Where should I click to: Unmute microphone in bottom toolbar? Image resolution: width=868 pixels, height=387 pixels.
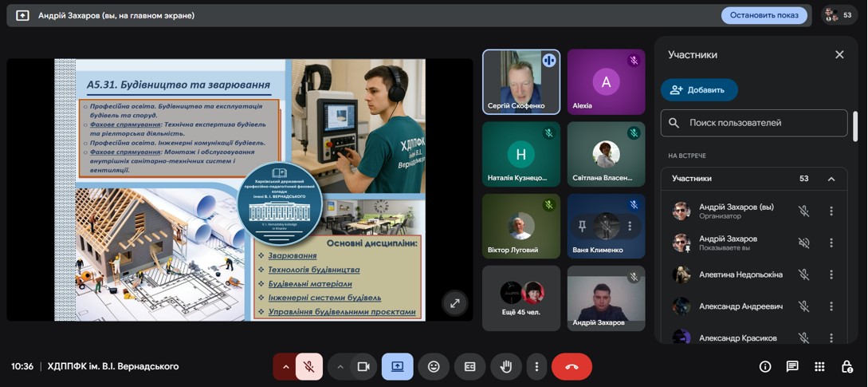[x=308, y=366]
